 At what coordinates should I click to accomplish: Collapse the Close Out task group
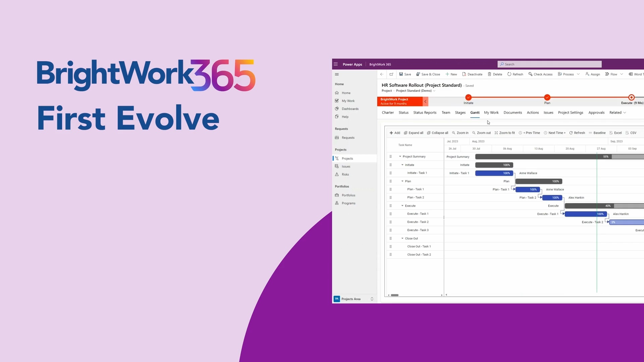pos(402,238)
